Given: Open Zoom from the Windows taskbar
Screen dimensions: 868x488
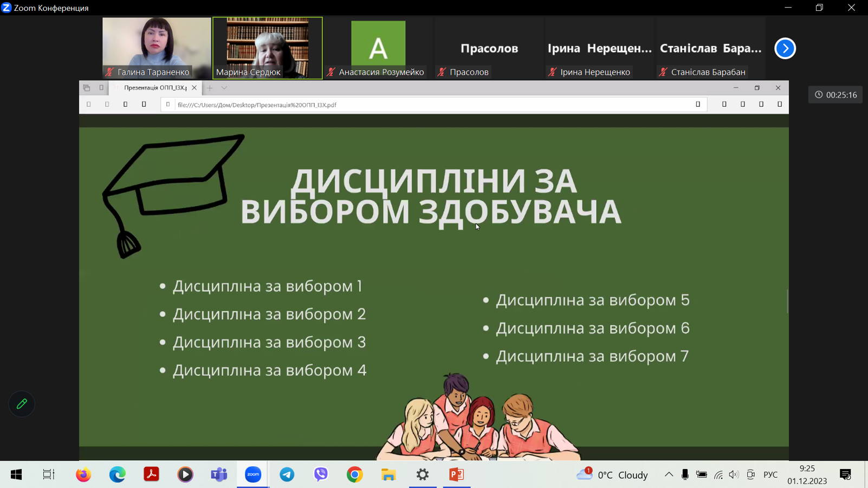Looking at the screenshot, I should point(253,474).
